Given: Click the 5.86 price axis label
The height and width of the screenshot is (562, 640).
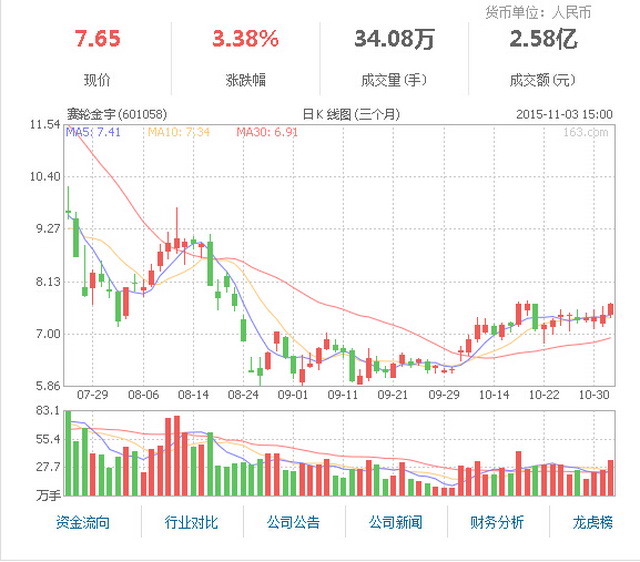Looking at the screenshot, I should point(48,386).
